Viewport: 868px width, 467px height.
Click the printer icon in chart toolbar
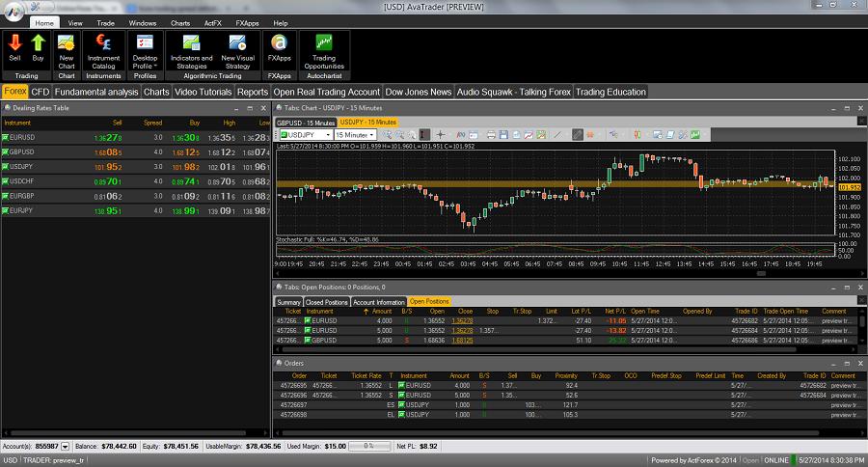(x=491, y=135)
